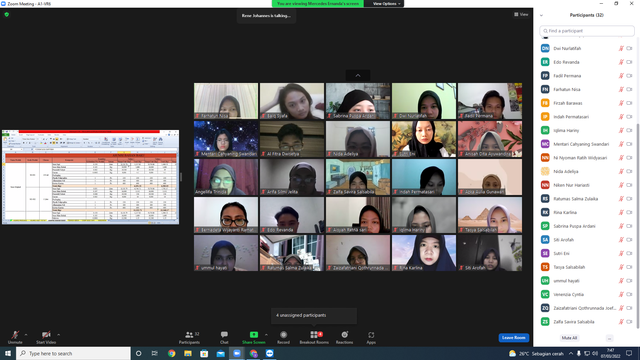Click the 4 unassigned participants notice
The image size is (640, 360).
[x=313, y=316]
